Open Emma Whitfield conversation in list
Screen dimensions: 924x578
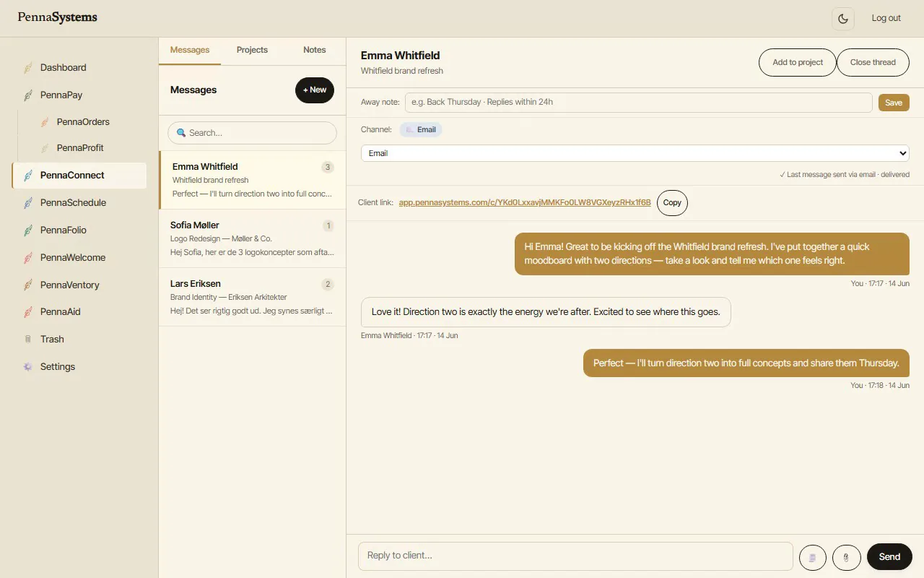[x=253, y=180]
